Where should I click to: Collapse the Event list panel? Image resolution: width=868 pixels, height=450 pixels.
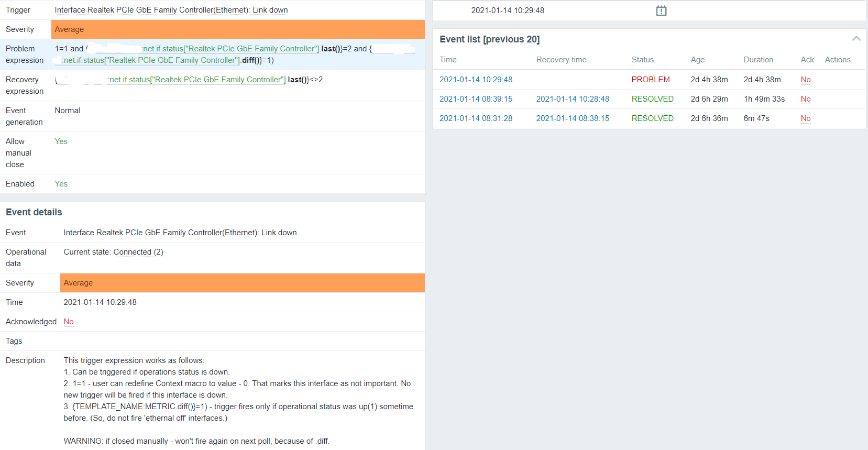(856, 38)
